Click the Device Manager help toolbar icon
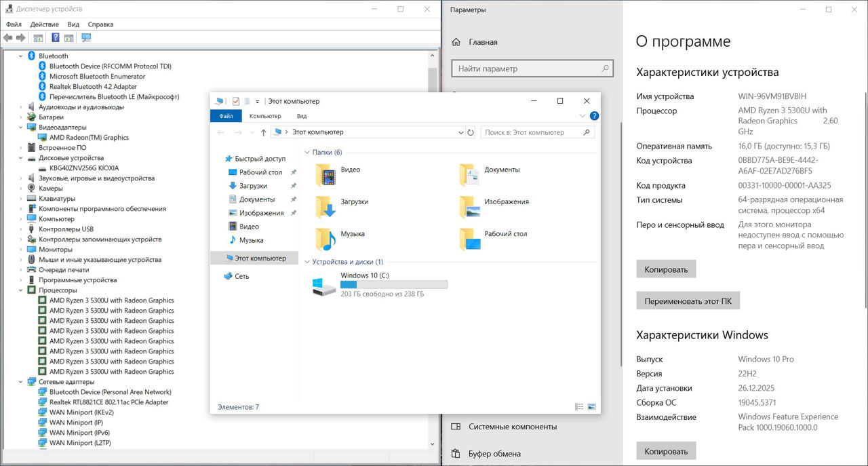 (56, 38)
